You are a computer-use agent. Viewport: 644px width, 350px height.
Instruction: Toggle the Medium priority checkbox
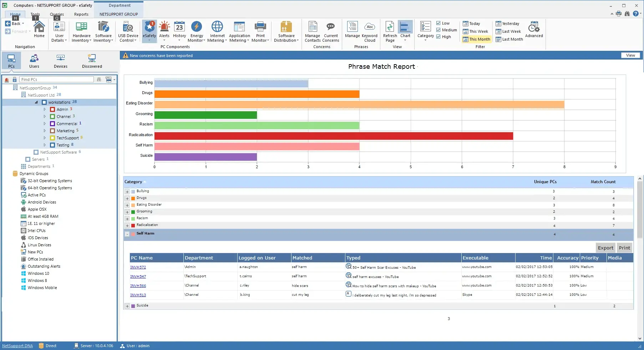[x=438, y=30]
